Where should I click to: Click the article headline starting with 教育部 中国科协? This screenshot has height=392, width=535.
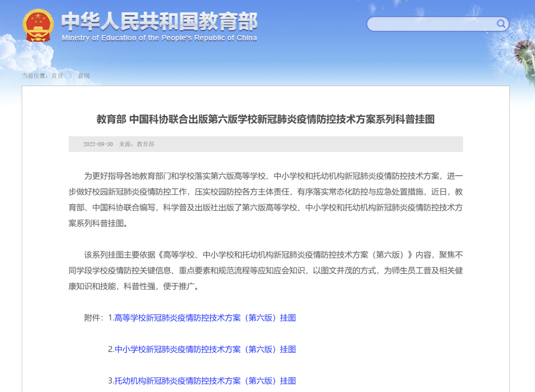point(266,119)
